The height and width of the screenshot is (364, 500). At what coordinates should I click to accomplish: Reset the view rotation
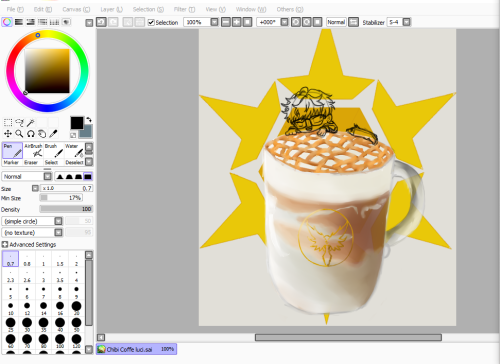(318, 22)
